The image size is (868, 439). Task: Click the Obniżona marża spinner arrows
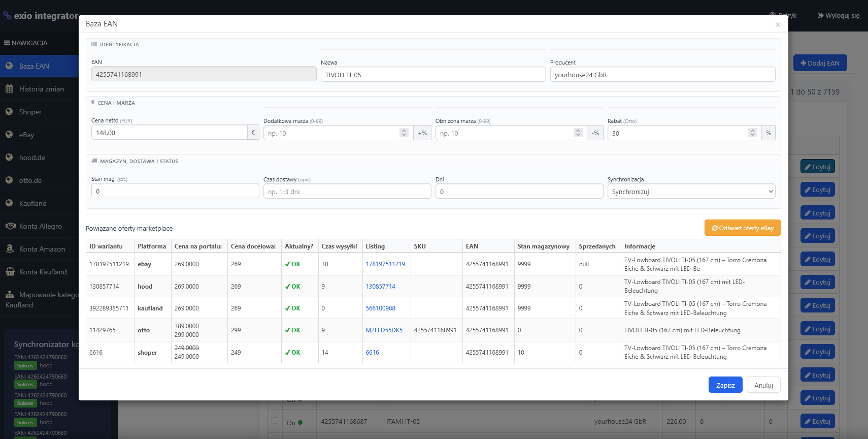(x=578, y=133)
